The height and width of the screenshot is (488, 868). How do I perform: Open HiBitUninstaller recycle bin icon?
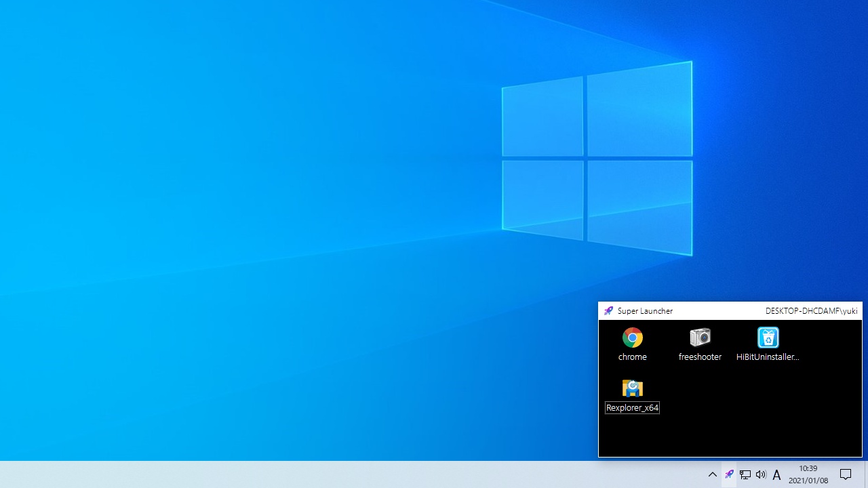(x=768, y=338)
